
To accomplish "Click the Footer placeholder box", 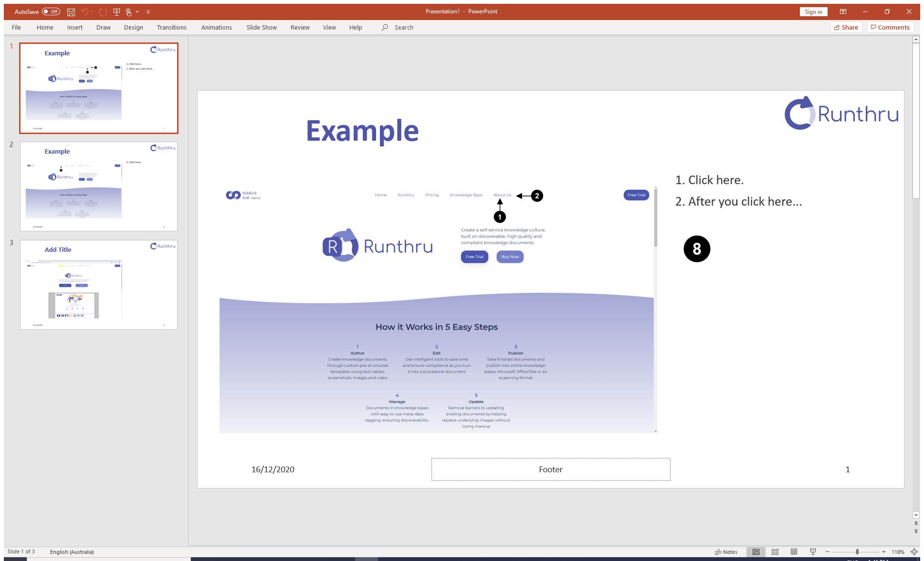I will [551, 469].
